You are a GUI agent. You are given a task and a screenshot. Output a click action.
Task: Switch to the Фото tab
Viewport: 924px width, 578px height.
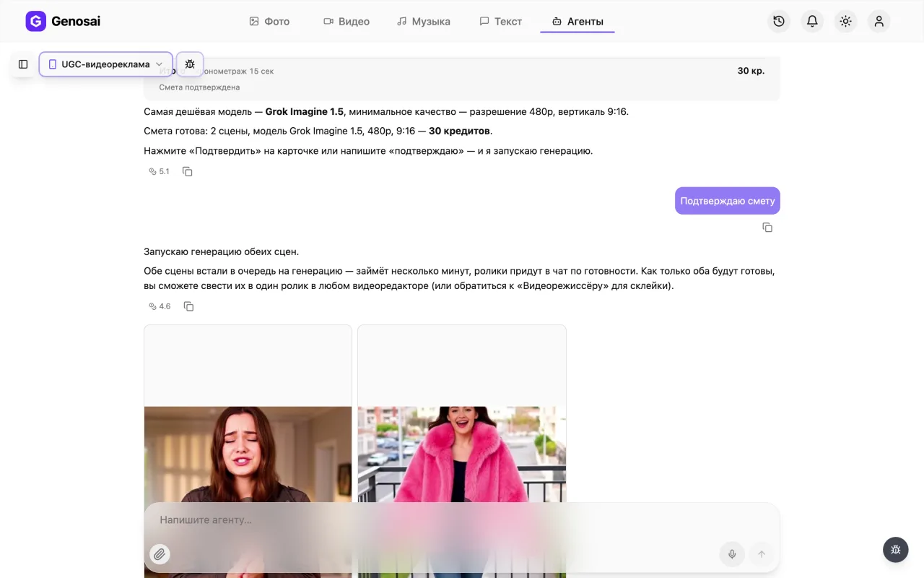269,22
